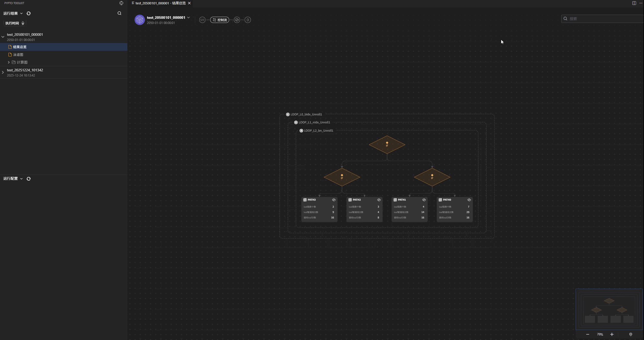Refresh the 运行结果 list
644x340 pixels.
tap(29, 13)
